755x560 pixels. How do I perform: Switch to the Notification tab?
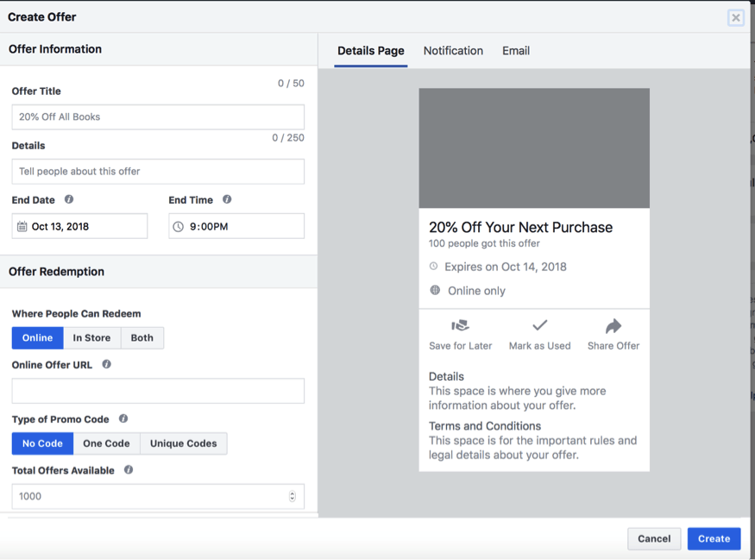point(453,51)
